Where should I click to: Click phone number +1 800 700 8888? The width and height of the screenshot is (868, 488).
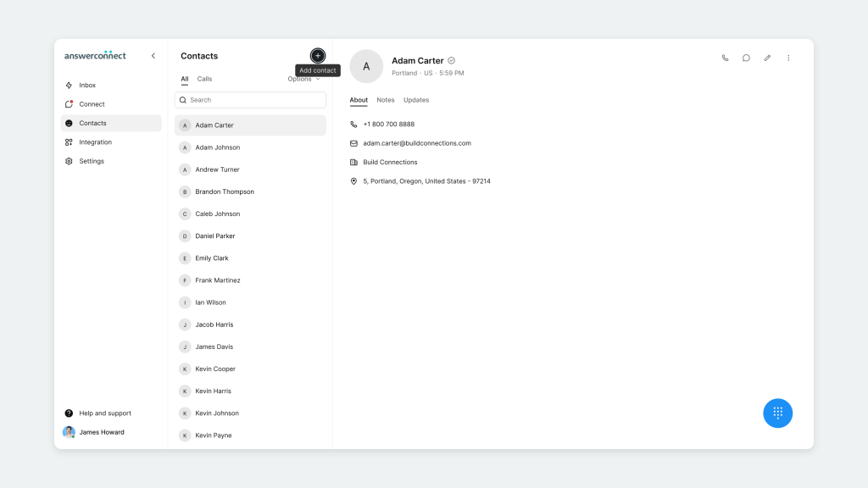pos(388,125)
